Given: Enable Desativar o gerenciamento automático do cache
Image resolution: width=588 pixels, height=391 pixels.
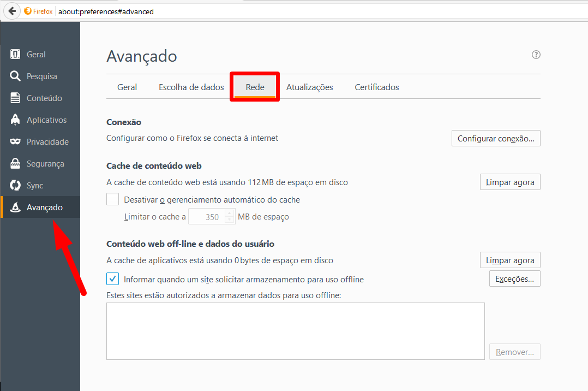Looking at the screenshot, I should point(112,199).
